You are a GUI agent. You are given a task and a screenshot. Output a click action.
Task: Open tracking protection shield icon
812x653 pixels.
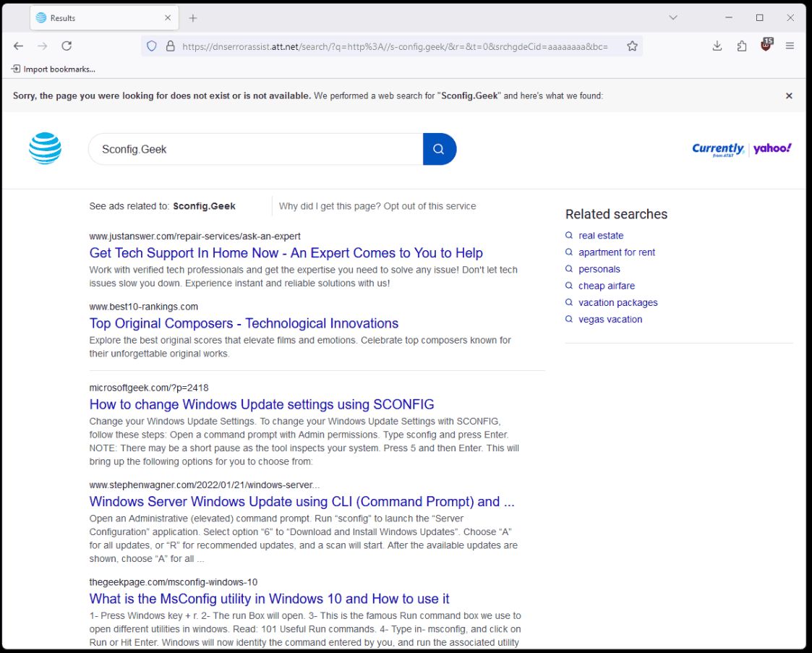pyautogui.click(x=152, y=46)
